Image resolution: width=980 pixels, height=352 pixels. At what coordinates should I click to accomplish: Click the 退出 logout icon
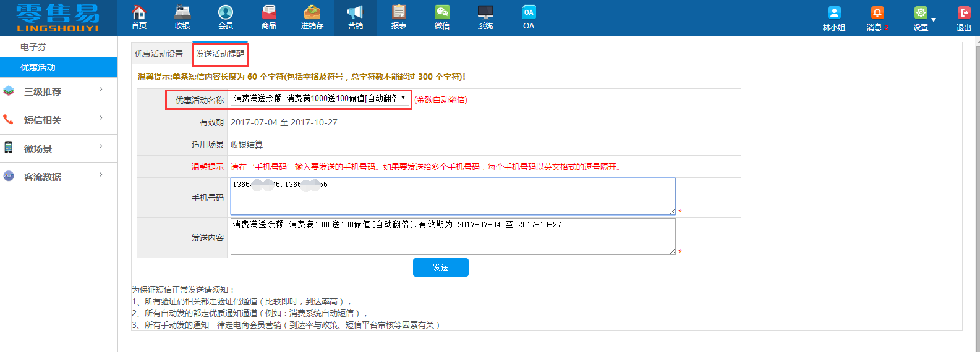pyautogui.click(x=964, y=13)
